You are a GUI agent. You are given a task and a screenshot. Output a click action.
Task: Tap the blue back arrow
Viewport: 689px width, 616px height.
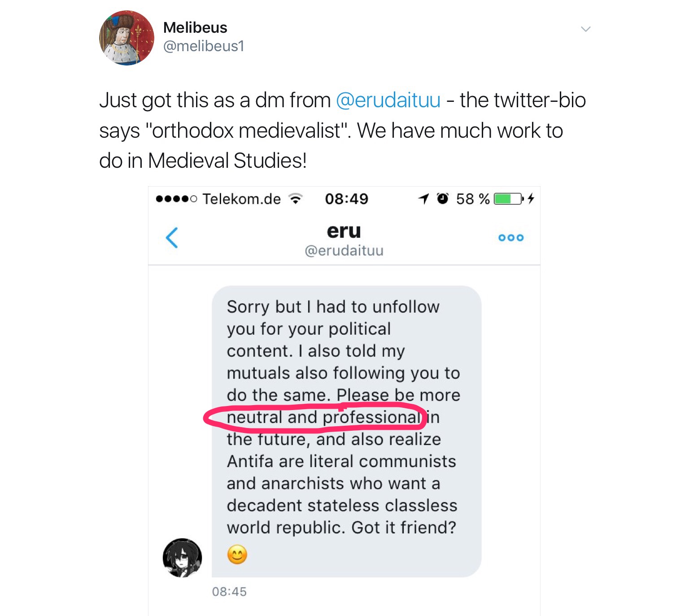coord(172,237)
